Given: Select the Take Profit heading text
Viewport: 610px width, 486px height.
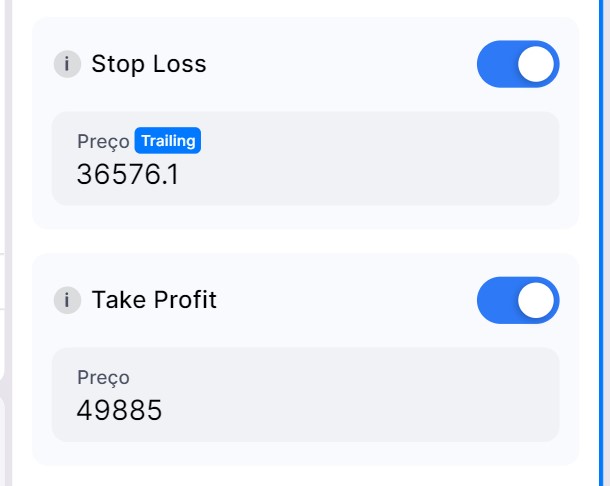Looking at the screenshot, I should point(154,300).
